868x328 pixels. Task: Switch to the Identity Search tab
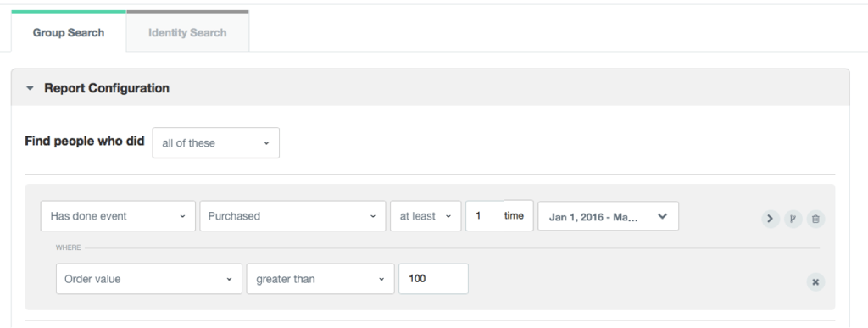click(x=187, y=33)
